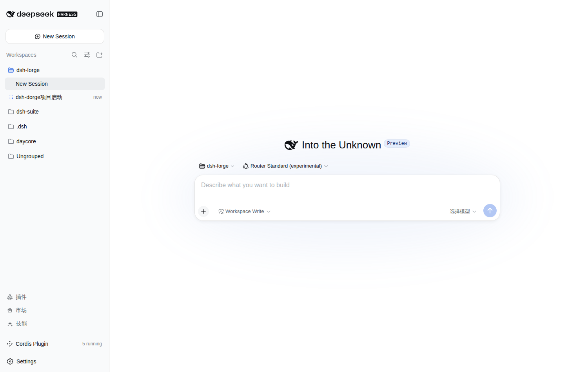Click the whale logo beside Into the Unknown
This screenshot has width=588, height=372.
291,145
